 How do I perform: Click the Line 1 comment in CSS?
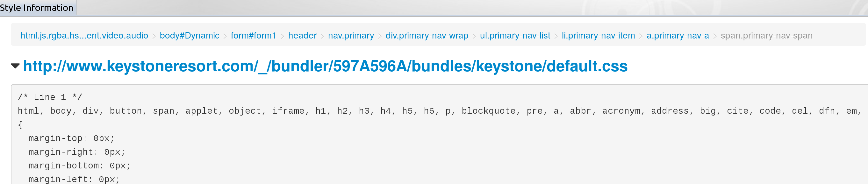[x=50, y=97]
